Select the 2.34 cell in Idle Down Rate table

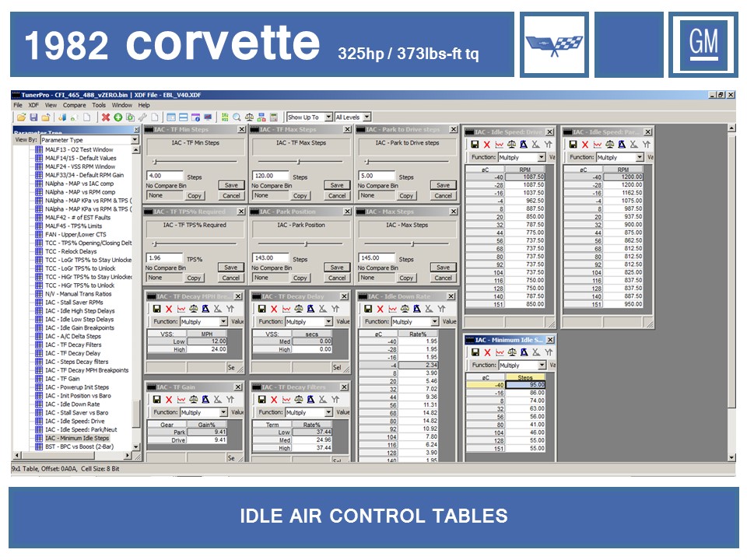(419, 366)
